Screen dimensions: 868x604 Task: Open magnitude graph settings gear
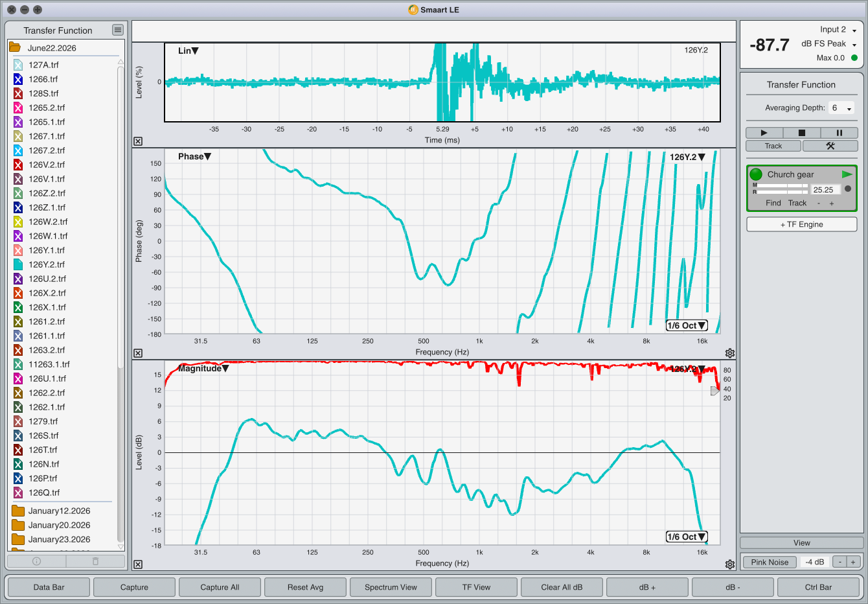(x=730, y=564)
